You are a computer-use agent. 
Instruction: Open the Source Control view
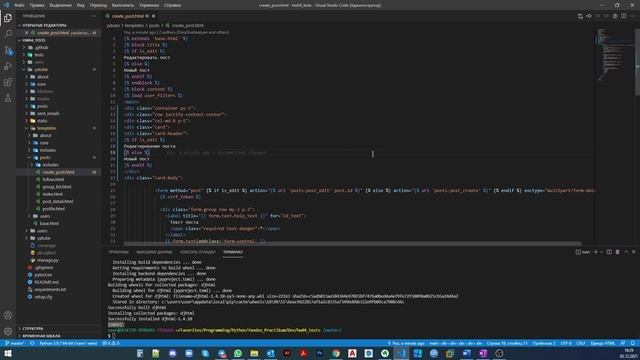pos(8,50)
